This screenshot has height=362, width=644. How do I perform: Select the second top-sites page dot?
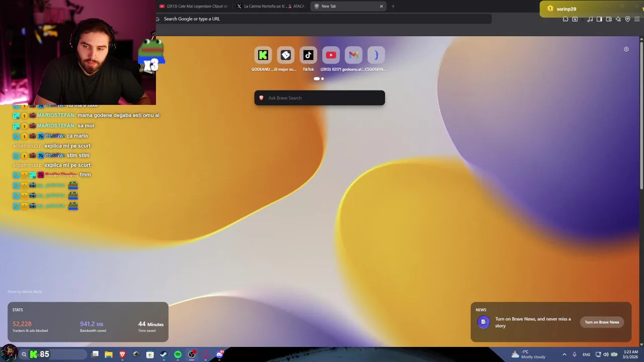323,78
